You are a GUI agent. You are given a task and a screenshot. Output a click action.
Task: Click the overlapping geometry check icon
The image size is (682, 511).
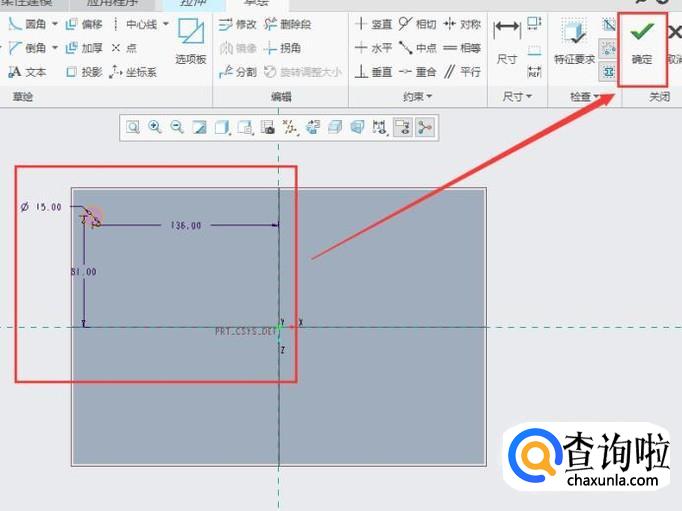(x=608, y=25)
